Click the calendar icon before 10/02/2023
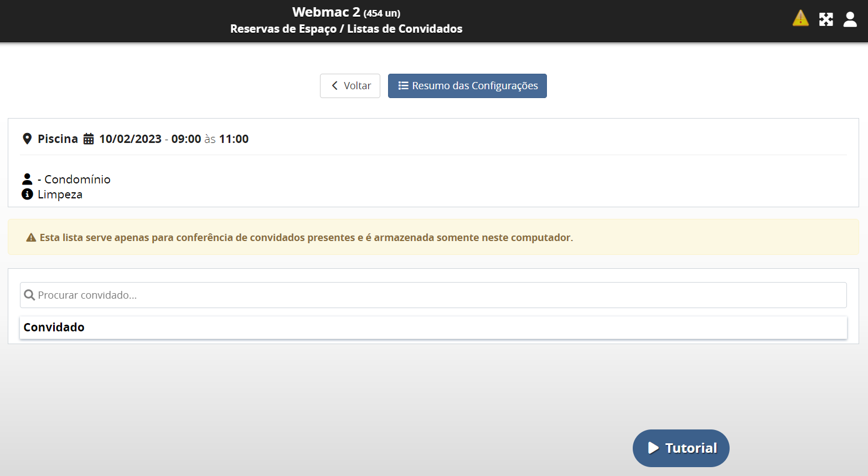 [89, 139]
